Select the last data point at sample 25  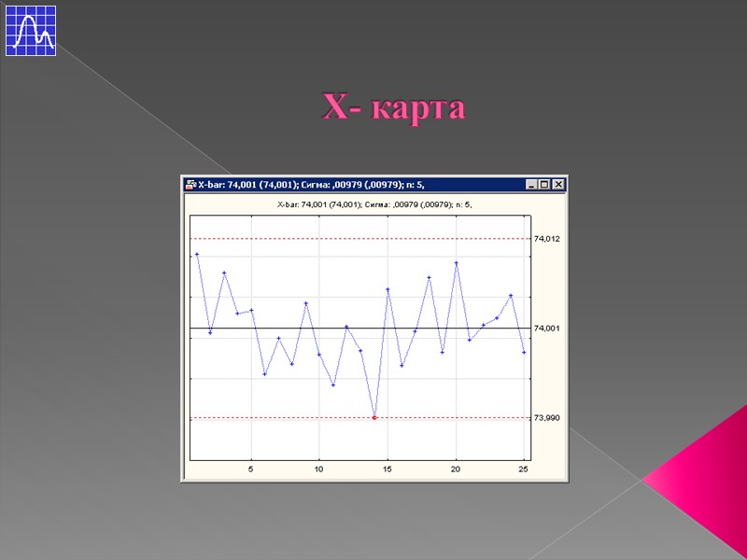coord(523,353)
